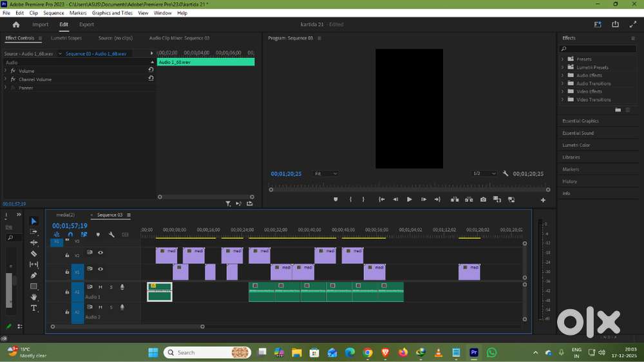Screen dimensions: 644x362
Task: Go to the Home screen icon
Action: pos(16,24)
